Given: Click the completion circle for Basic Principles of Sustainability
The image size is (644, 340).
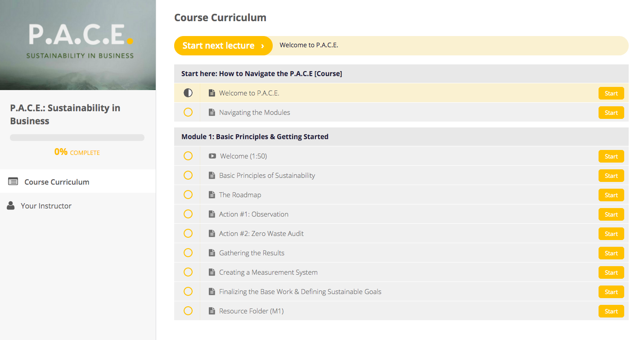Looking at the screenshot, I should [188, 175].
